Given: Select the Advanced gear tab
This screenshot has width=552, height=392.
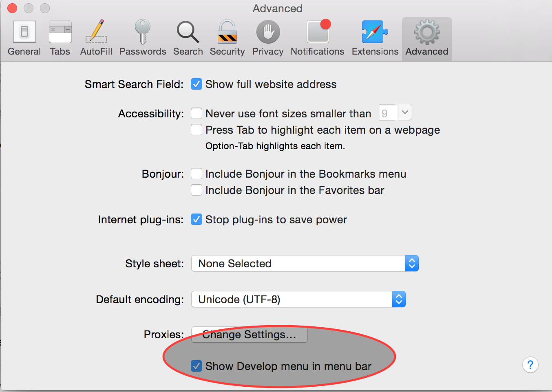Looking at the screenshot, I should tap(426, 39).
